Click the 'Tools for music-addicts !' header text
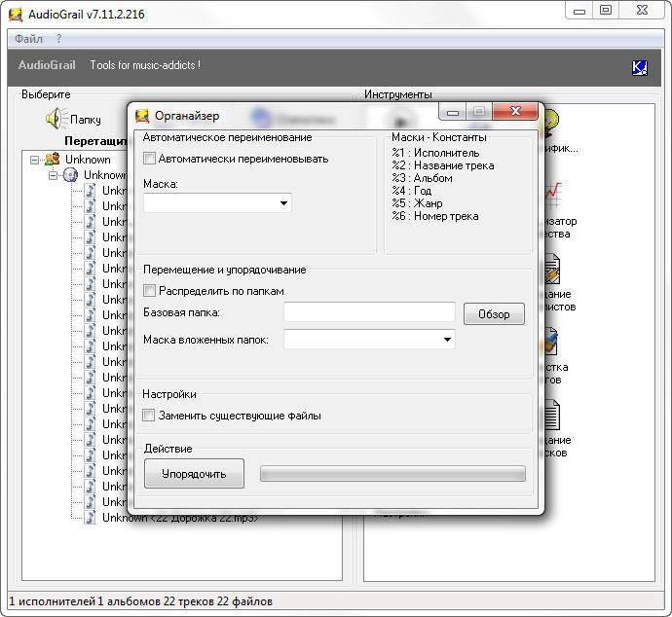This screenshot has height=617, width=672. [145, 65]
